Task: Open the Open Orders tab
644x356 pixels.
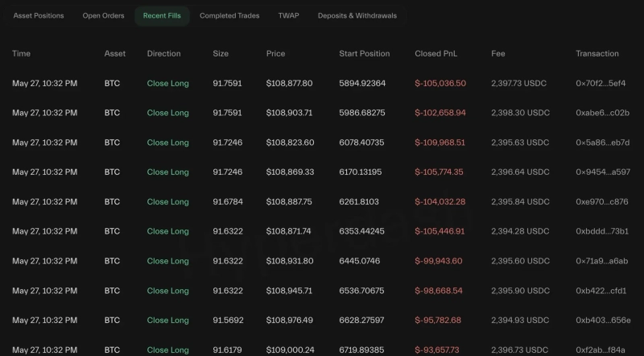Action: point(103,15)
